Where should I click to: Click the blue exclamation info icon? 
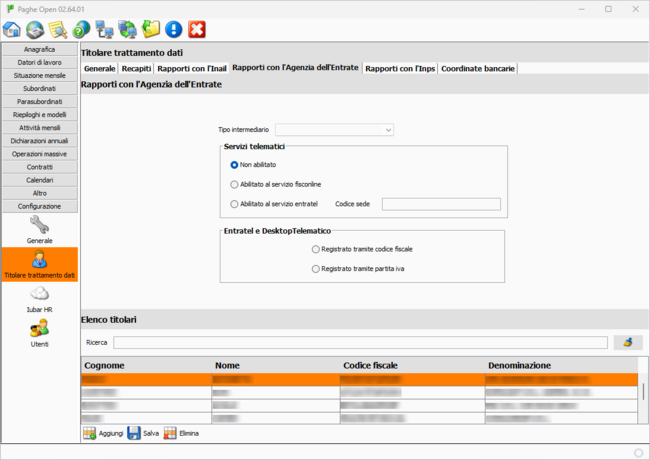[173, 30]
